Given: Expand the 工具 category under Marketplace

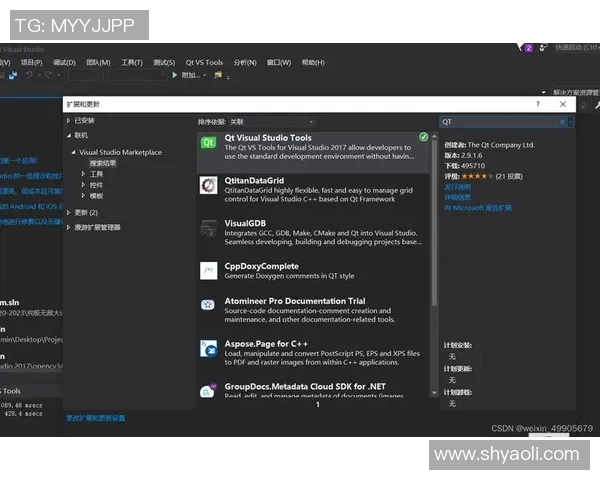Looking at the screenshot, I should tap(84, 174).
